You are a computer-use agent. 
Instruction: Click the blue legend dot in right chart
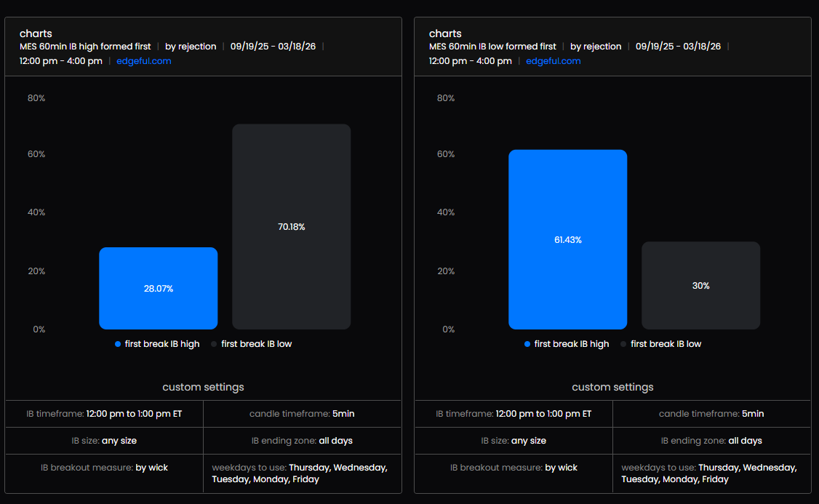tap(527, 344)
